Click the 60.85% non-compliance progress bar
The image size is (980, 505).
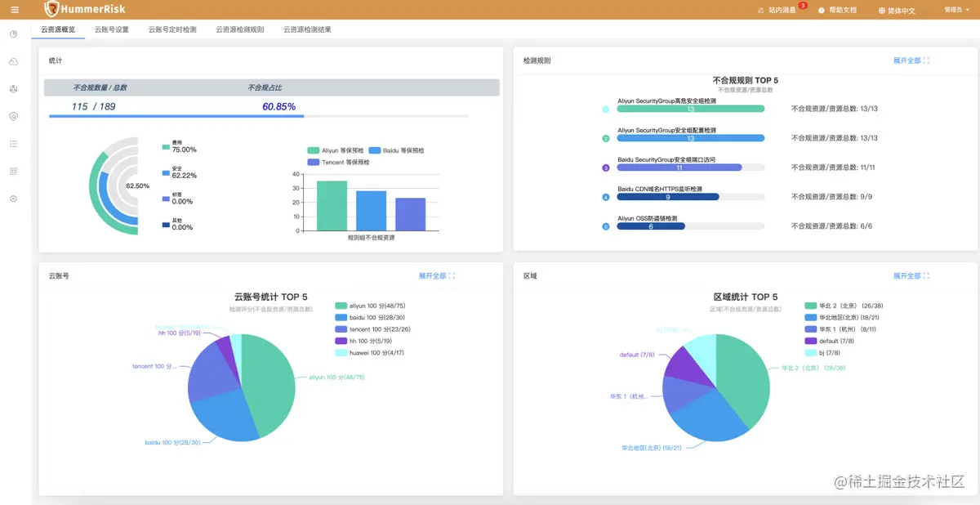tap(258, 117)
